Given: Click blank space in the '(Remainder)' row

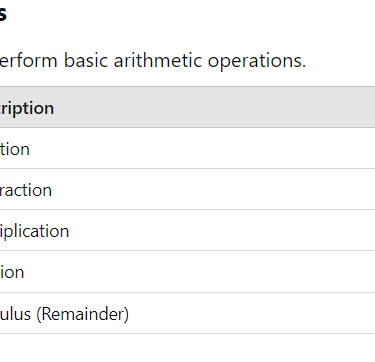Looking at the screenshot, I should [252, 313].
